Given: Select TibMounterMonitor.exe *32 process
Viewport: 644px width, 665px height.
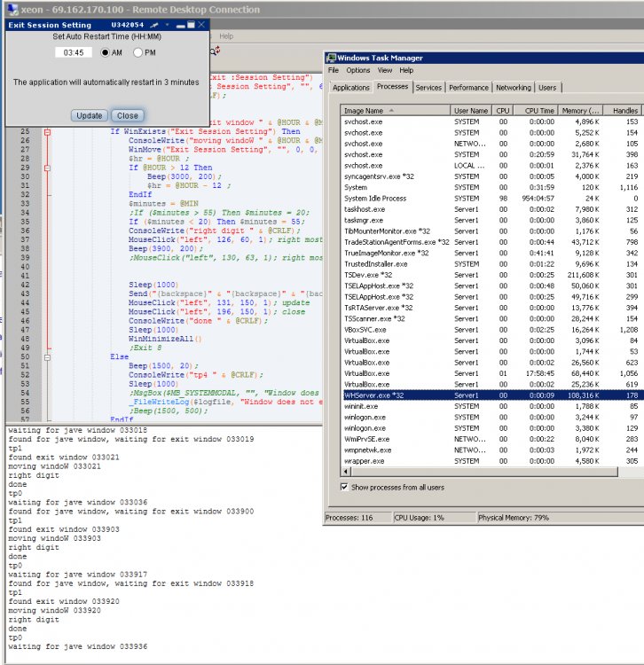Looking at the screenshot, I should tap(492, 231).
